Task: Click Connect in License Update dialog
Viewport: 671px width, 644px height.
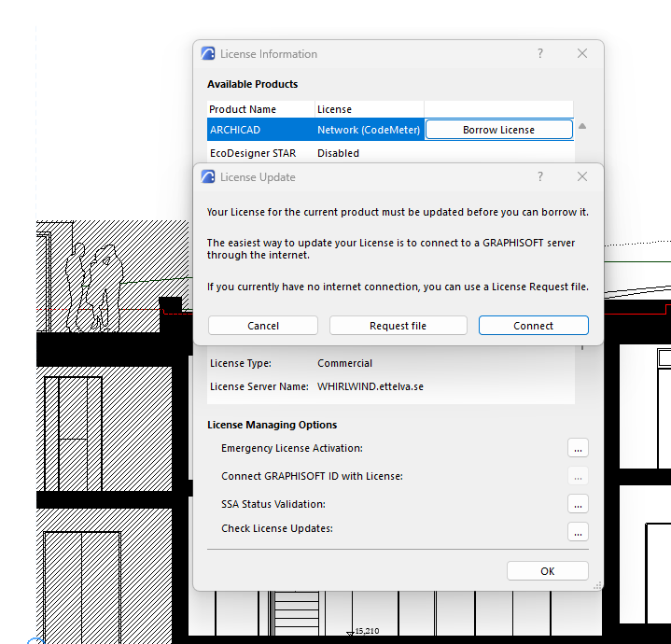Action: [533, 326]
